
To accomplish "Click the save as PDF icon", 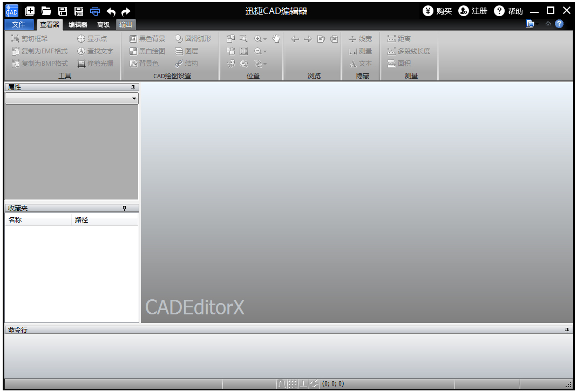I will [79, 11].
